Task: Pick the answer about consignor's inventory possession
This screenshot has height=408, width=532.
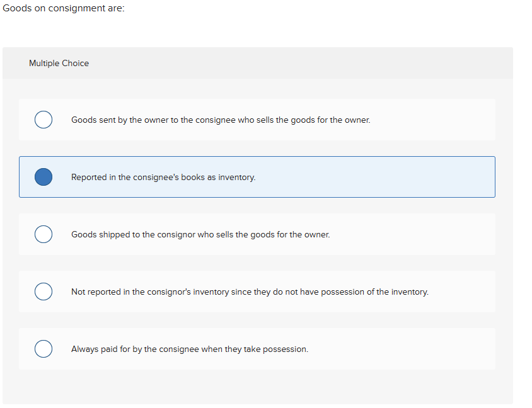Action: coord(250,292)
